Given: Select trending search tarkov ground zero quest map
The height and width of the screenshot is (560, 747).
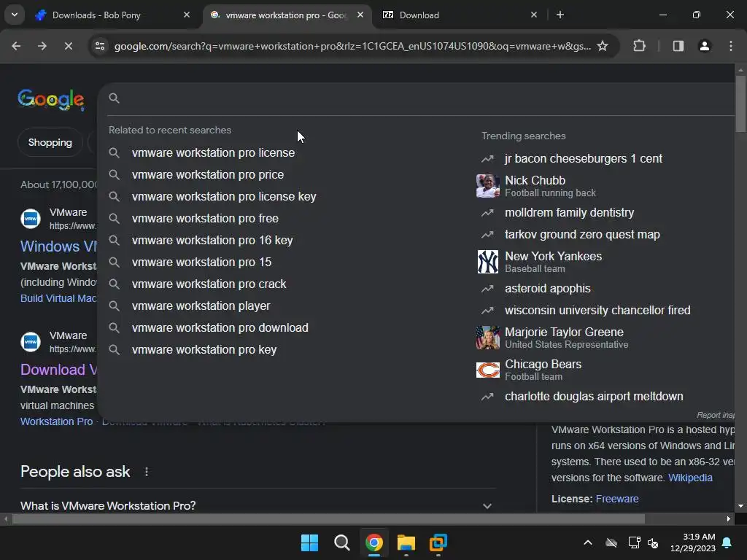Looking at the screenshot, I should (582, 234).
